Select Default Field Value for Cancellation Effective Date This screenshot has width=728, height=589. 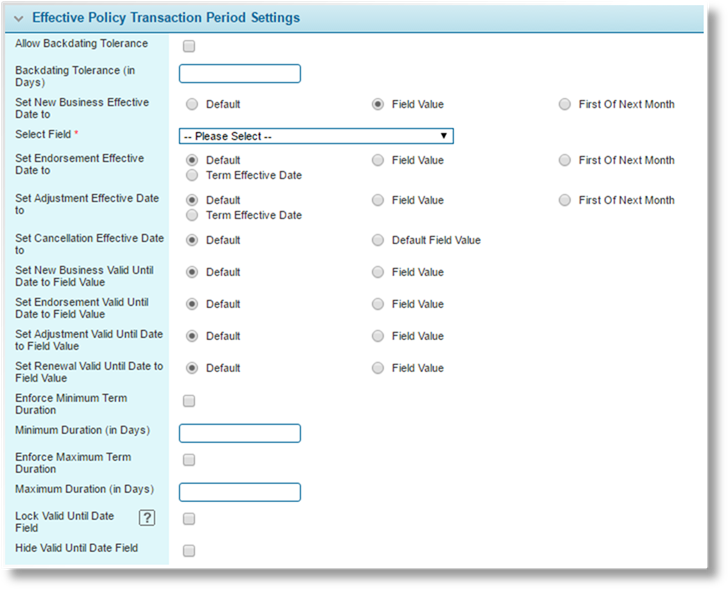pyautogui.click(x=378, y=240)
